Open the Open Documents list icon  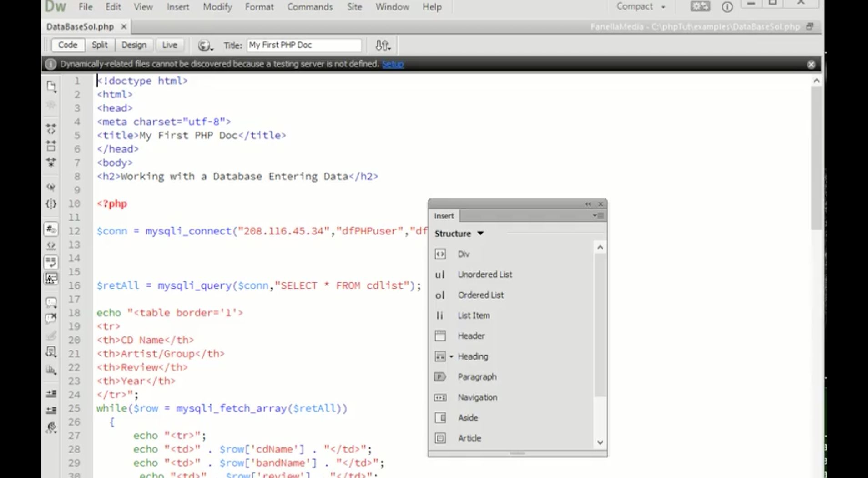pyautogui.click(x=51, y=86)
